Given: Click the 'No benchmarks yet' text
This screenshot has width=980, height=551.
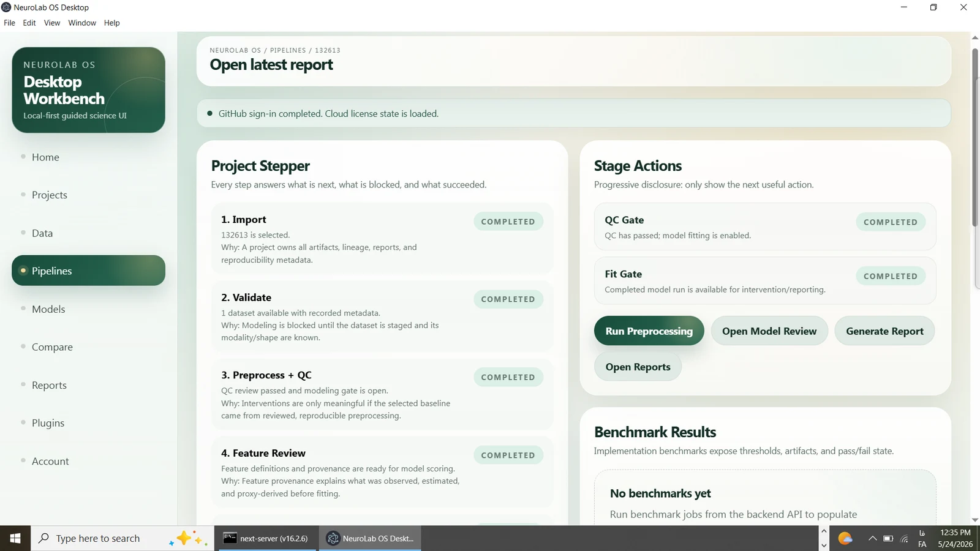Looking at the screenshot, I should [x=660, y=493].
